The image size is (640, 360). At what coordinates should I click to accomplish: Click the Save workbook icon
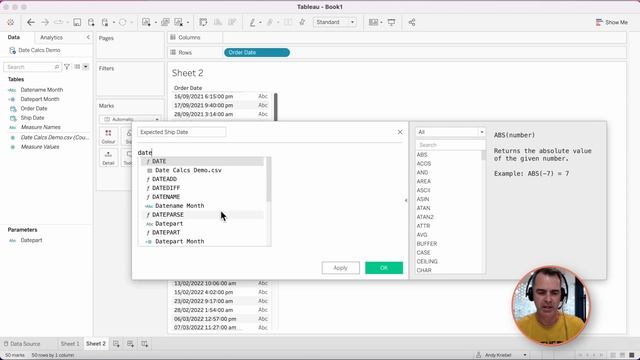click(x=77, y=22)
